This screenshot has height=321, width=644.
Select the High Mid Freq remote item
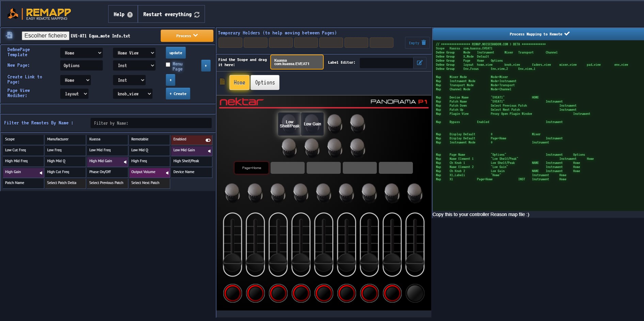pos(23,161)
